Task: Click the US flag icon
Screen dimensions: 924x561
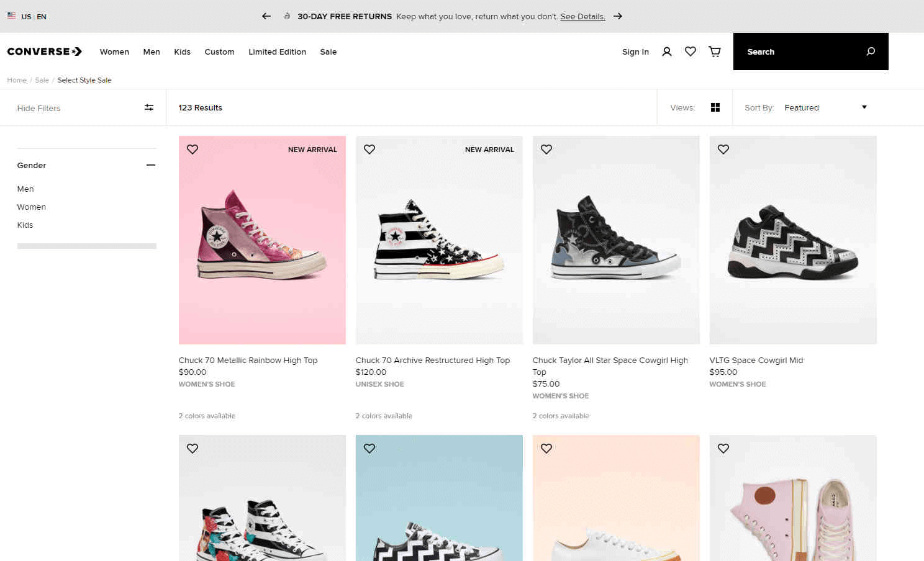Action: [12, 16]
